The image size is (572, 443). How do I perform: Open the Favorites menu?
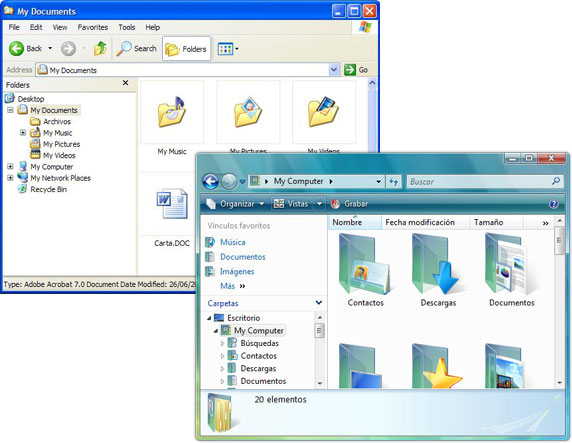pos(93,27)
